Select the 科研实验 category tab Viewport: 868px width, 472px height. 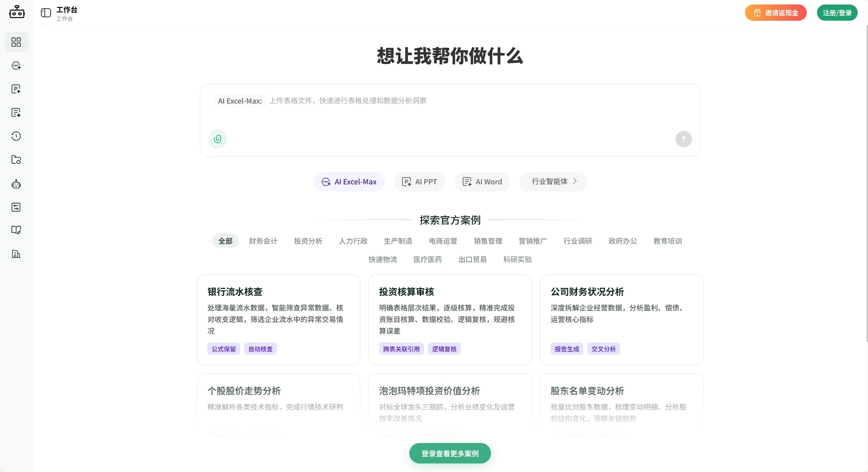[517, 259]
